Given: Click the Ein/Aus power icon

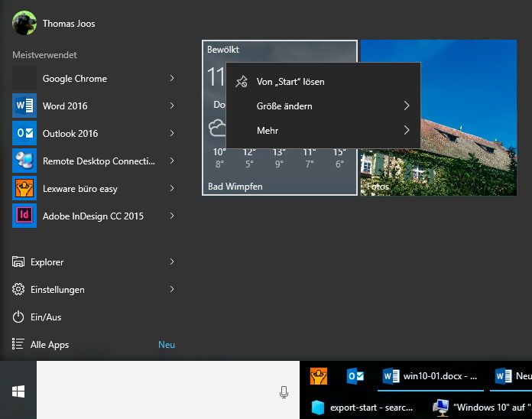Looking at the screenshot, I should click(18, 317).
